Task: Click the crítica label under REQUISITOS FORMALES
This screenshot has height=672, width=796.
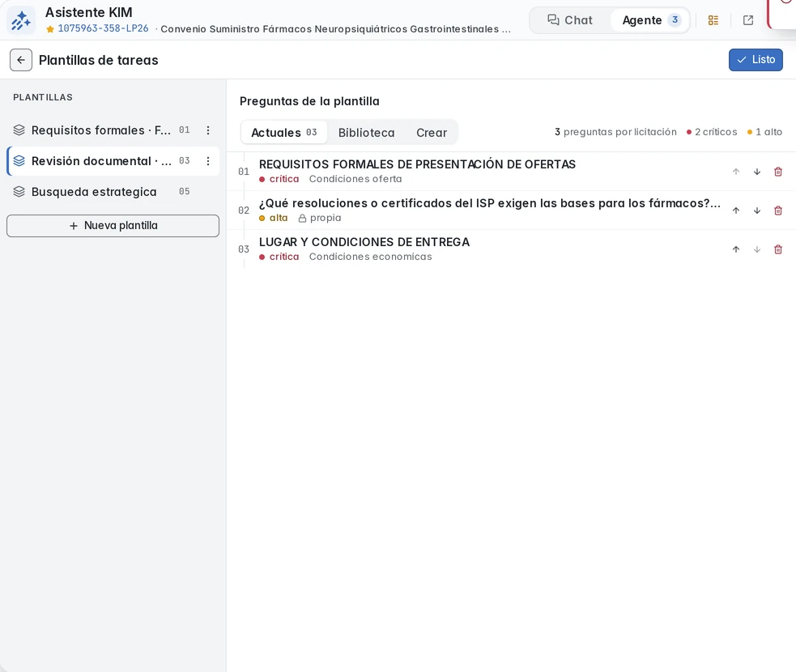Action: point(283,179)
